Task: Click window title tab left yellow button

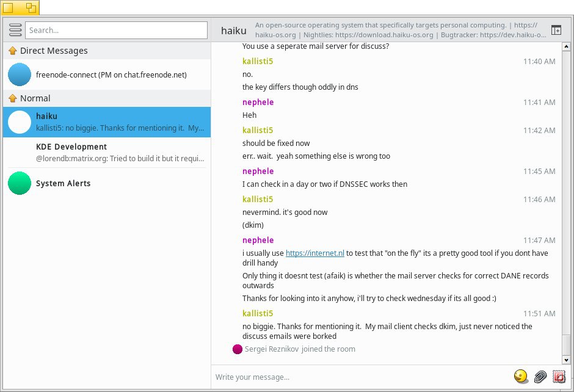Action: (x=8, y=8)
